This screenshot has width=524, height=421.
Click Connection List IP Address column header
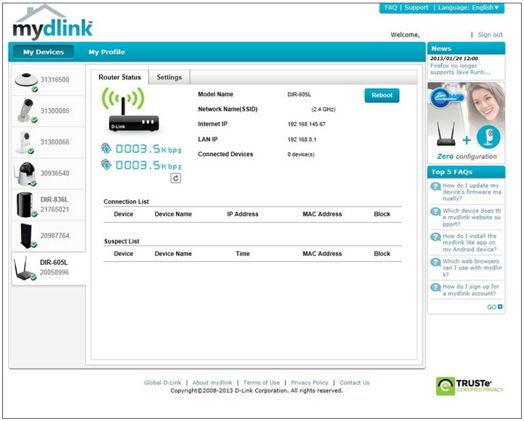243,214
